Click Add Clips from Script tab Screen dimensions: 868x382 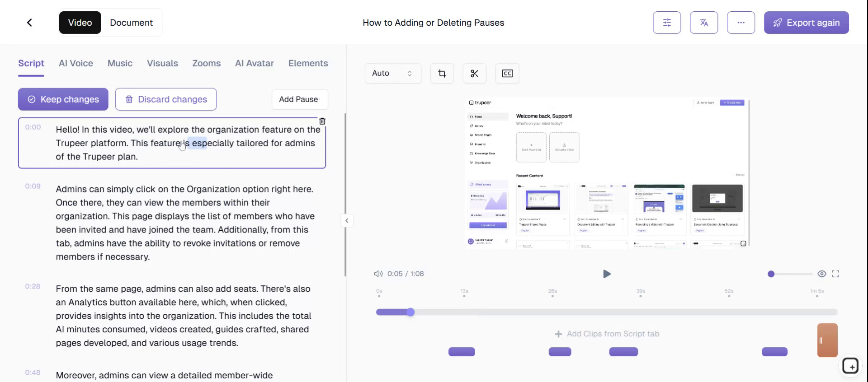coord(607,334)
